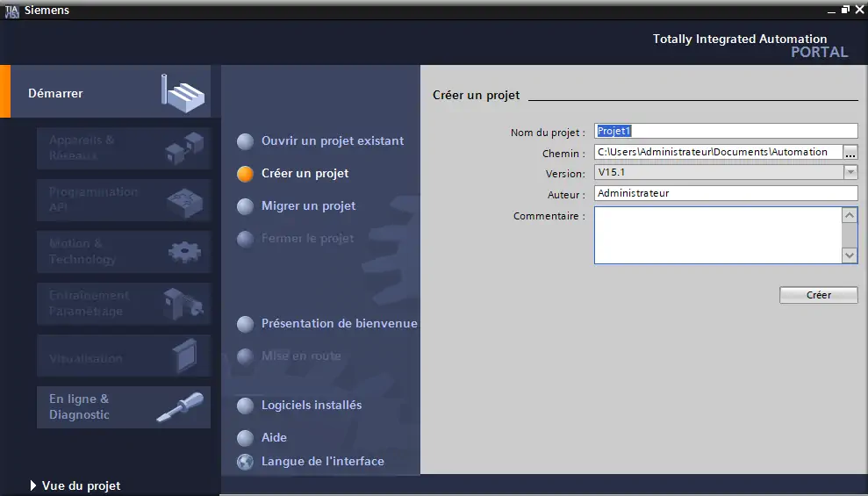Select Ouvrir un projet existant

[333, 140]
